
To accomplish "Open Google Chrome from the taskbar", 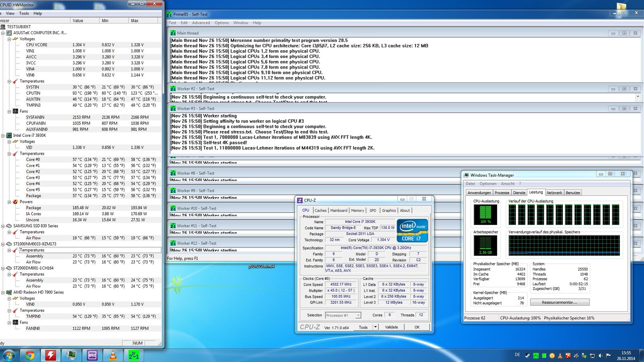I will point(30,355).
